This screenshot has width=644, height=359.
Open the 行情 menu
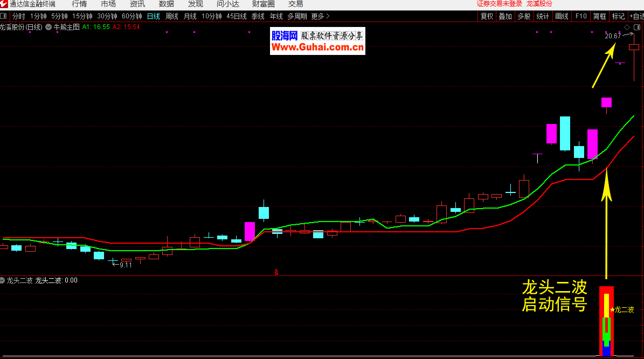pyautogui.click(x=79, y=4)
